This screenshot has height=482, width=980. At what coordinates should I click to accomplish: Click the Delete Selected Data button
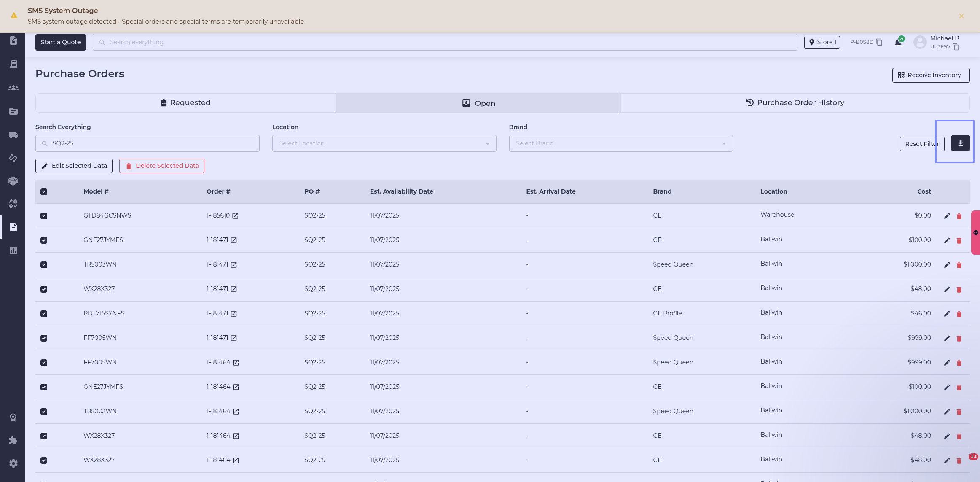[162, 166]
